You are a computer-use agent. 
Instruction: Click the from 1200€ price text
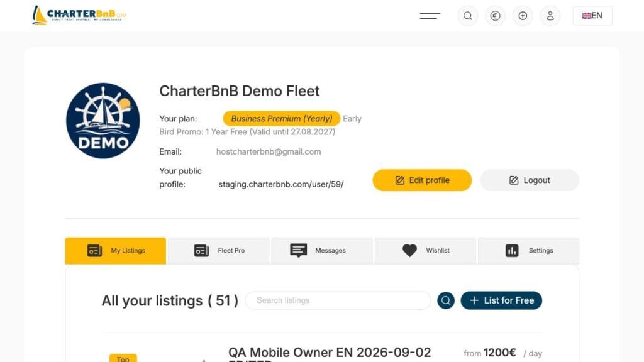(x=489, y=353)
